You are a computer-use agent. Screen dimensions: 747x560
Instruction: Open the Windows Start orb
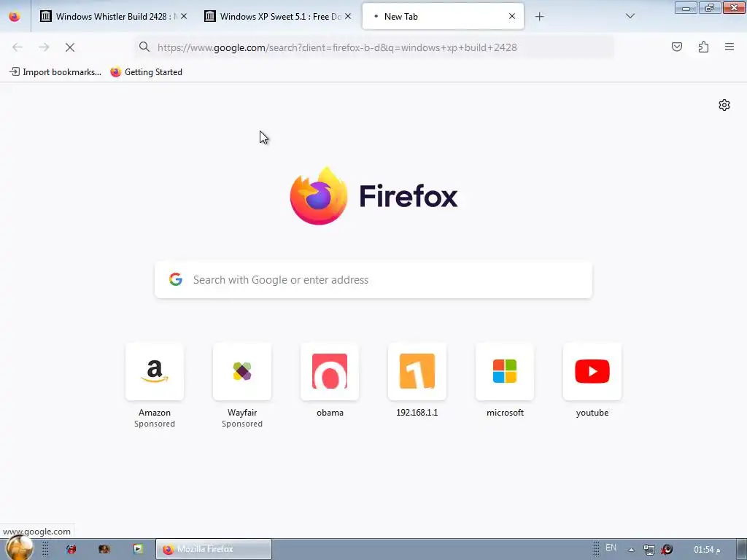click(19, 548)
